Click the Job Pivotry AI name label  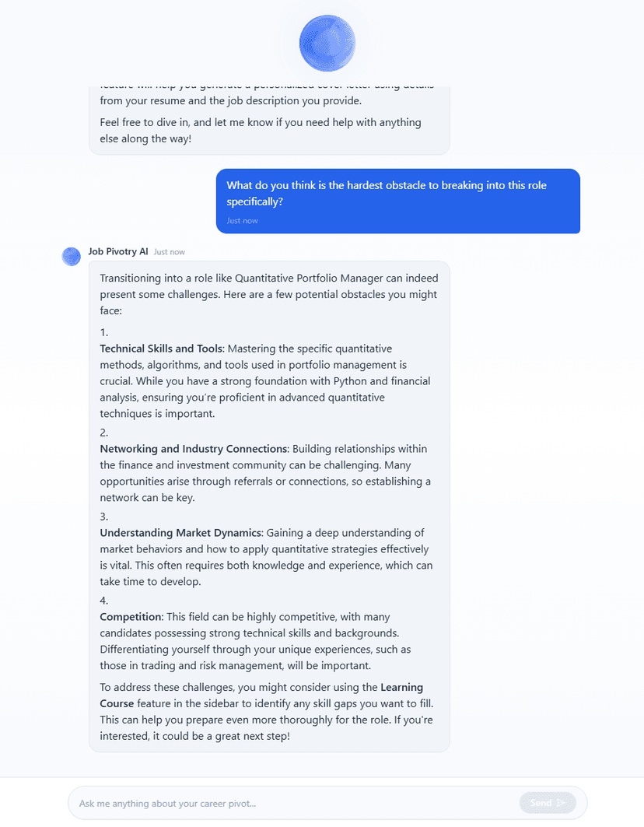point(119,251)
